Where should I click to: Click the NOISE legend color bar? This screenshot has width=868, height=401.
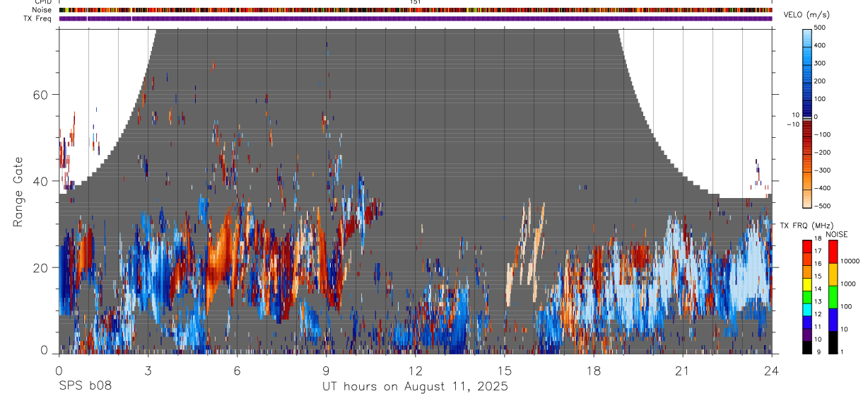(x=833, y=296)
